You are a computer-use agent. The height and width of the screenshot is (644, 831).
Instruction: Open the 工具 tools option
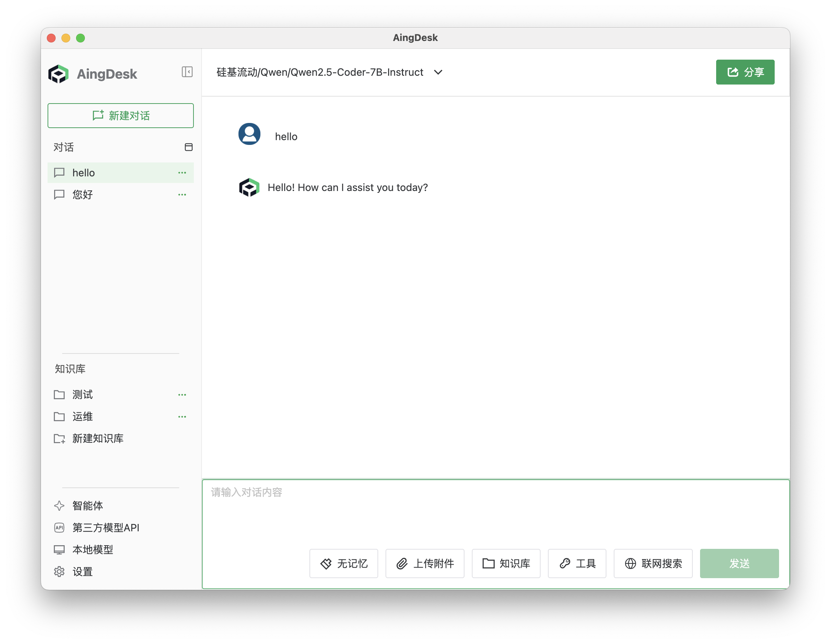pos(577,564)
